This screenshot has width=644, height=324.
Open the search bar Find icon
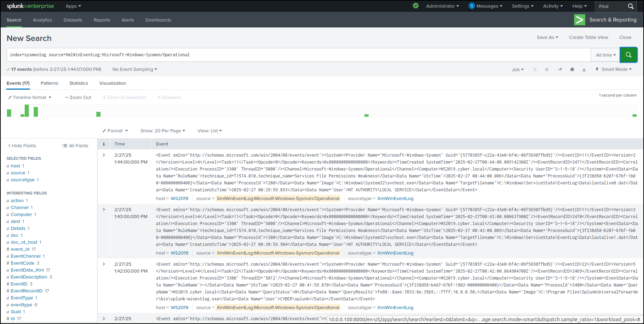click(x=631, y=6)
